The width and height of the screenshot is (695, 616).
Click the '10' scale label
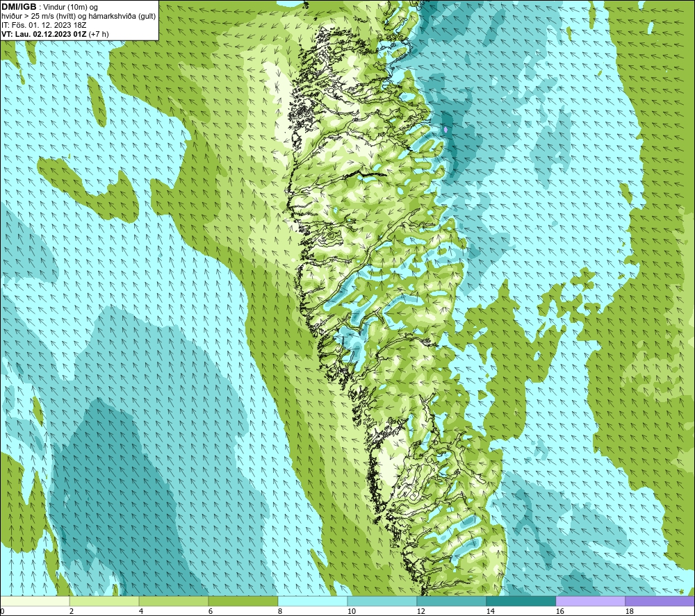tap(351, 612)
